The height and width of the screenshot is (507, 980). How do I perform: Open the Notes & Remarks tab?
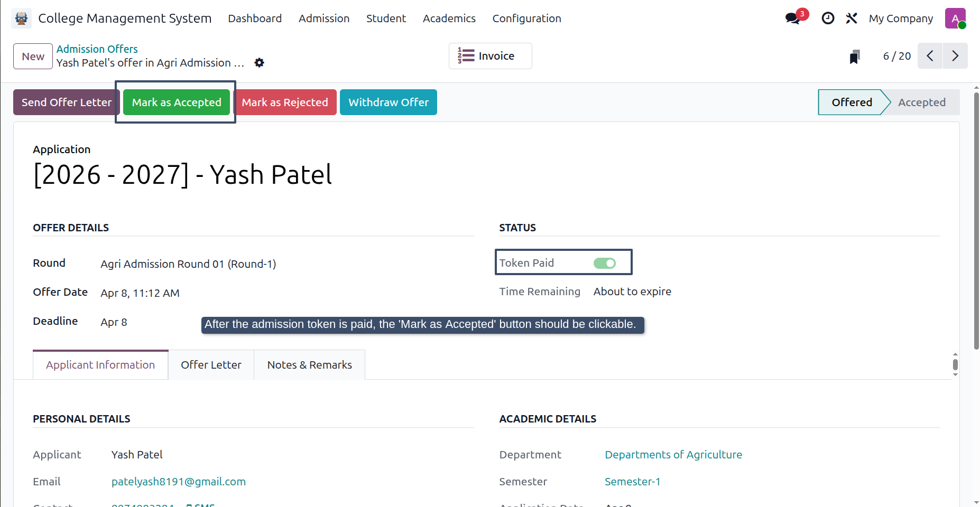coord(309,365)
